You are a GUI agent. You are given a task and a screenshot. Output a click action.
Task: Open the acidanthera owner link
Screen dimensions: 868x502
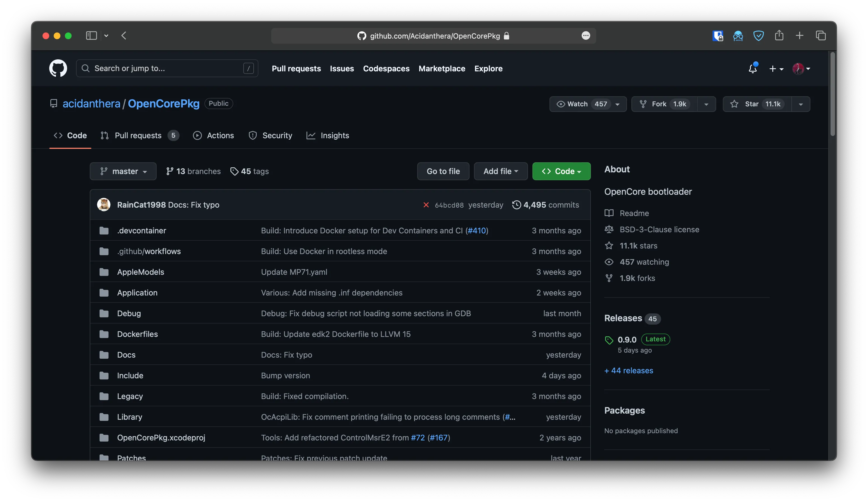point(91,104)
